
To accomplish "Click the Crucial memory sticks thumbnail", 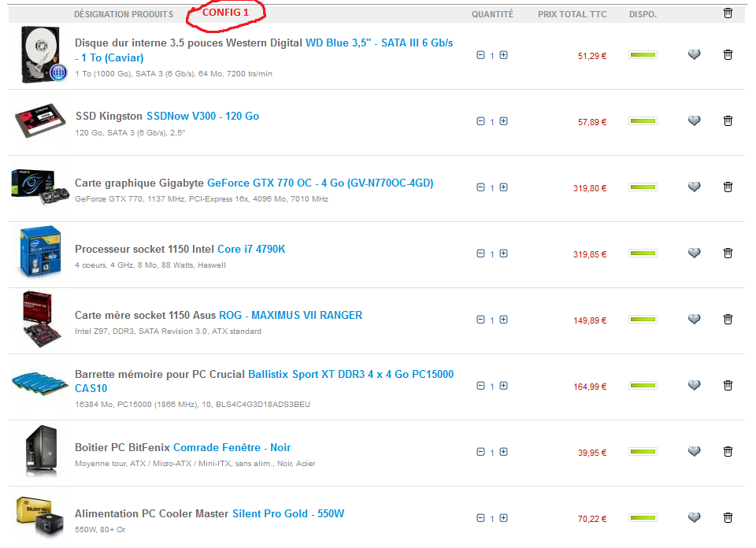I will [x=40, y=383].
